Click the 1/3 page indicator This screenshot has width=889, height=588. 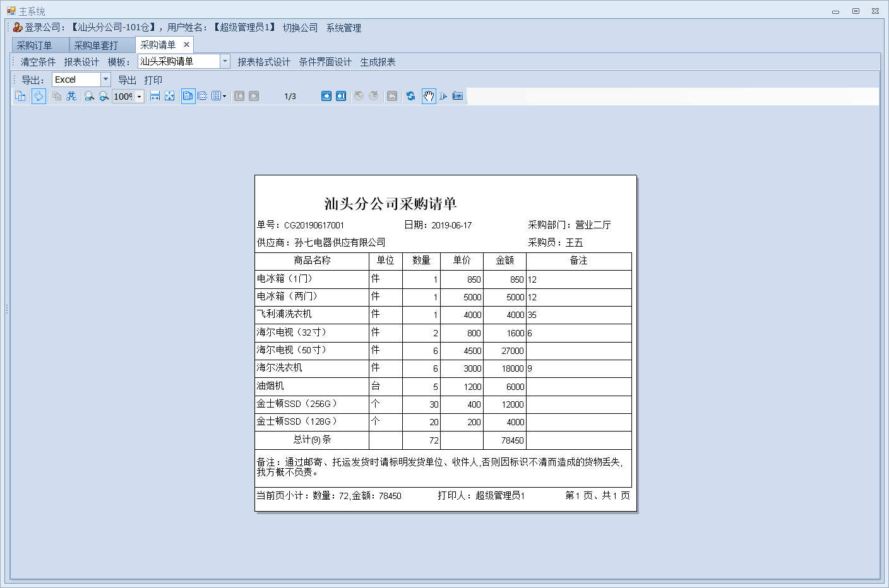pos(290,97)
